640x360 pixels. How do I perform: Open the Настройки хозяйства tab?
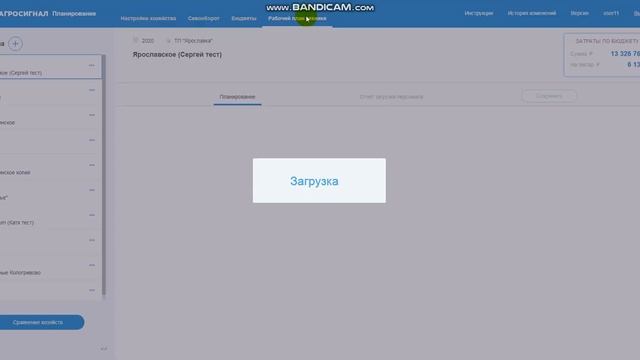coord(148,18)
